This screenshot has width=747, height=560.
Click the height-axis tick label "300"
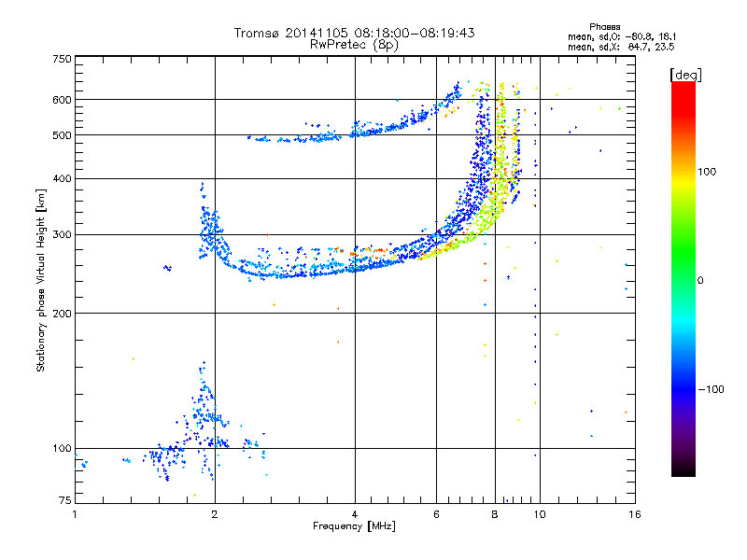(63, 235)
